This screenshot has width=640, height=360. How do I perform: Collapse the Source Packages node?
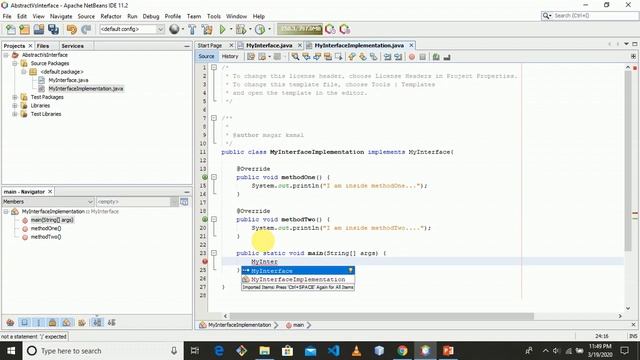click(x=15, y=63)
